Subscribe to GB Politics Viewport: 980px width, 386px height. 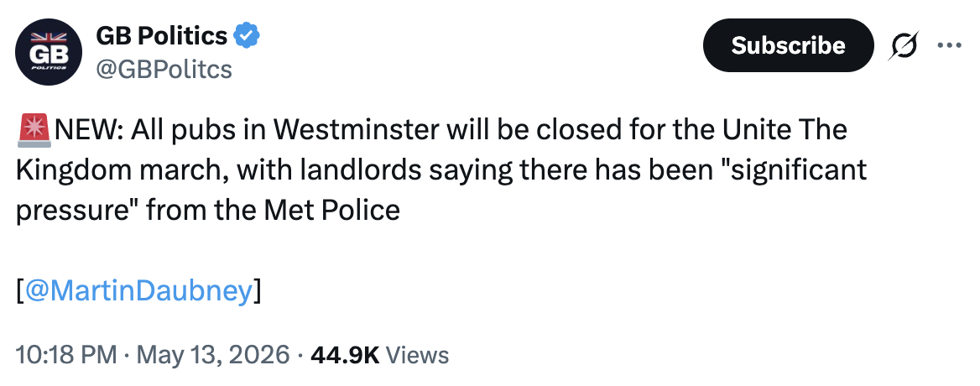[788, 45]
